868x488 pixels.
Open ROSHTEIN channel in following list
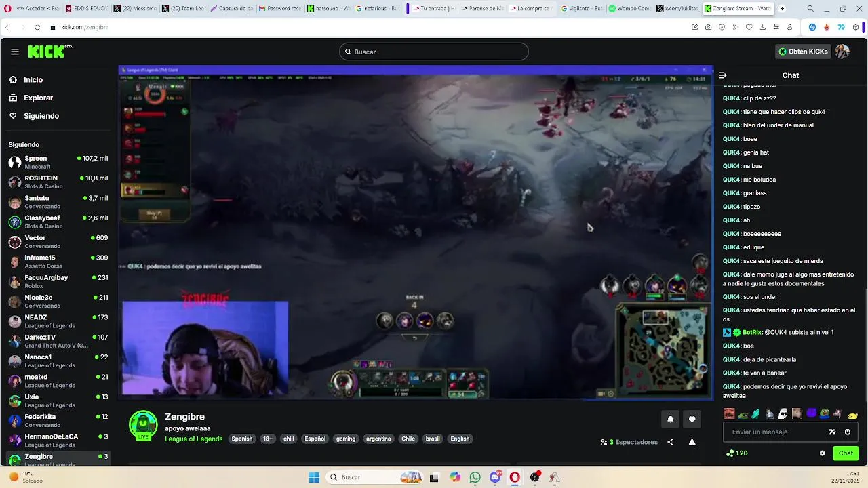(x=58, y=182)
